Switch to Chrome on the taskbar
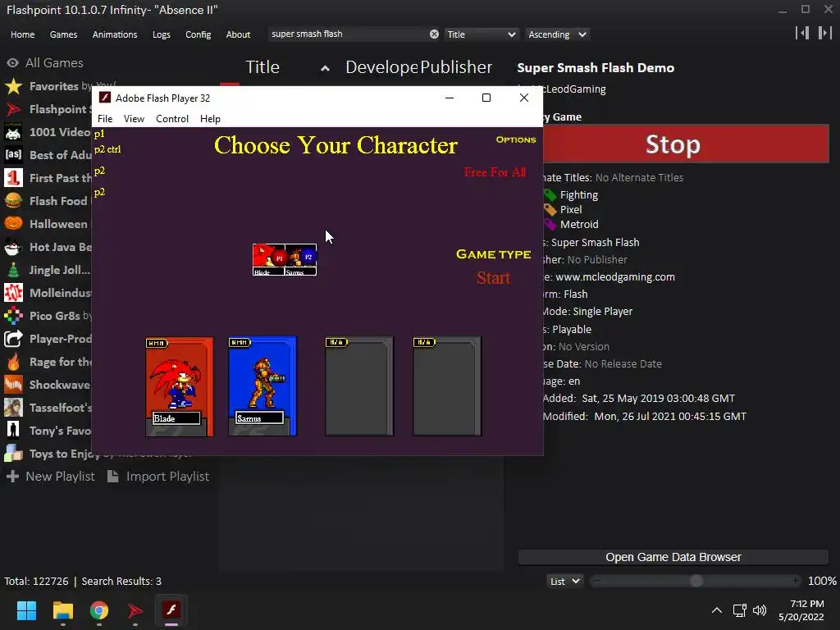 (x=99, y=610)
